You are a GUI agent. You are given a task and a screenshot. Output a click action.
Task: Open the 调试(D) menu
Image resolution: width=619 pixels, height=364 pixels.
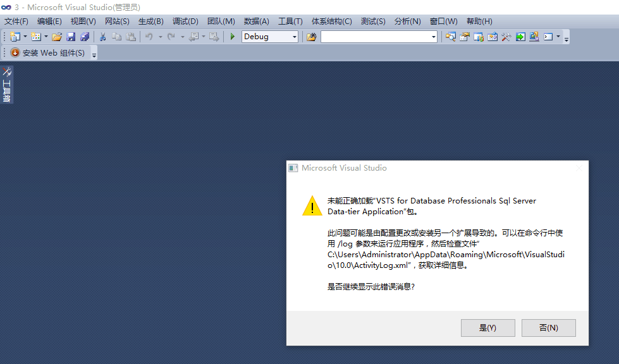185,21
